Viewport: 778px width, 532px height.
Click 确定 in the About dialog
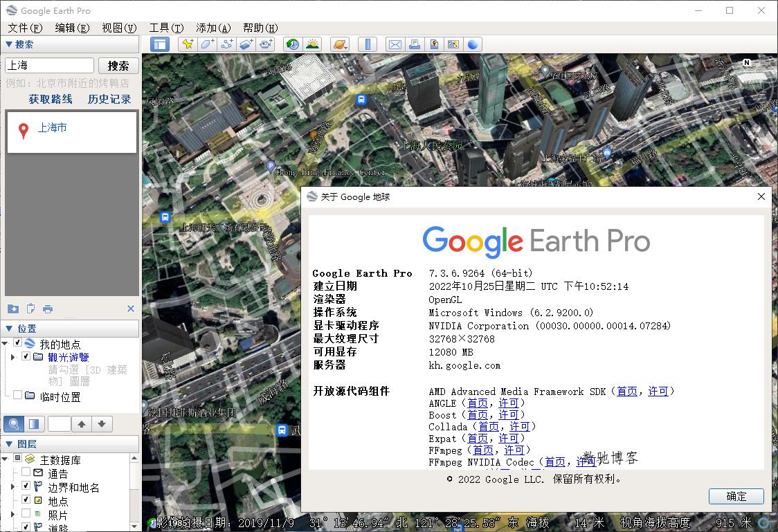(736, 496)
